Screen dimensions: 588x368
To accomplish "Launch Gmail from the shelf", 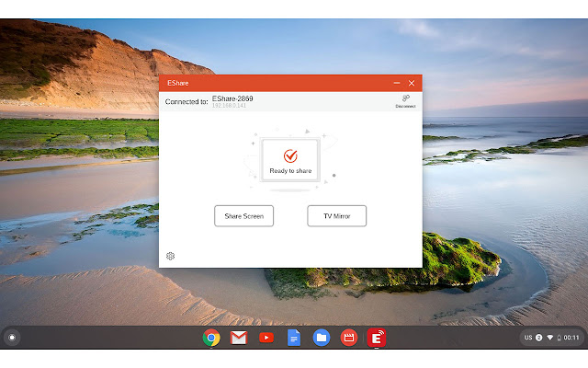I will [239, 338].
